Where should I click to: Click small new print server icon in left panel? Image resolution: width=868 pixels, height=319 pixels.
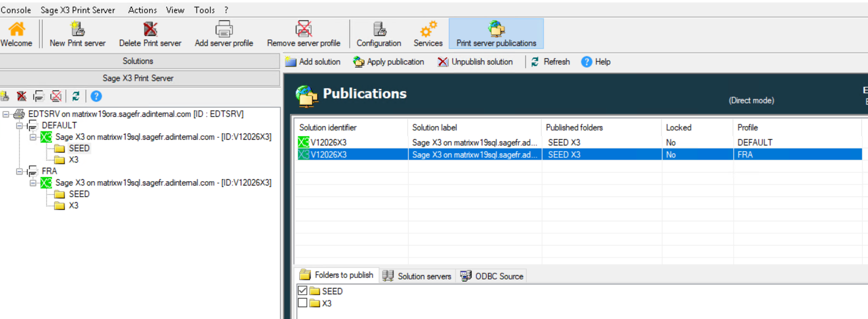coord(5,96)
